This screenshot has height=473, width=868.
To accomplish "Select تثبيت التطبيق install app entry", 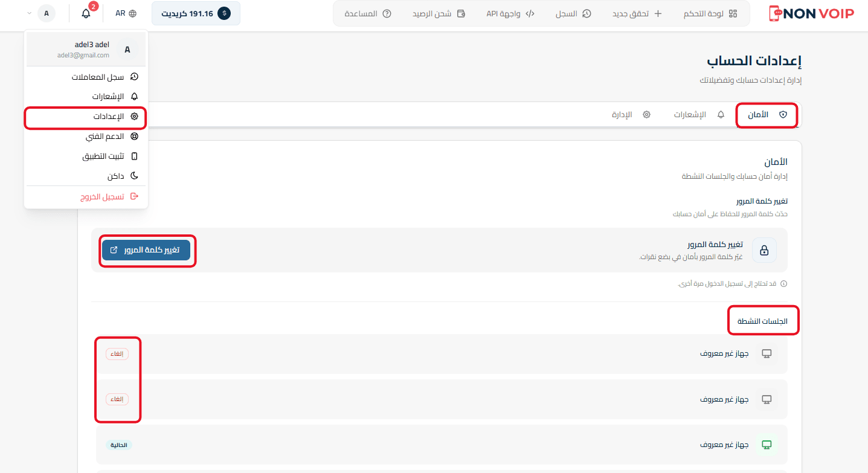I will tap(86, 156).
